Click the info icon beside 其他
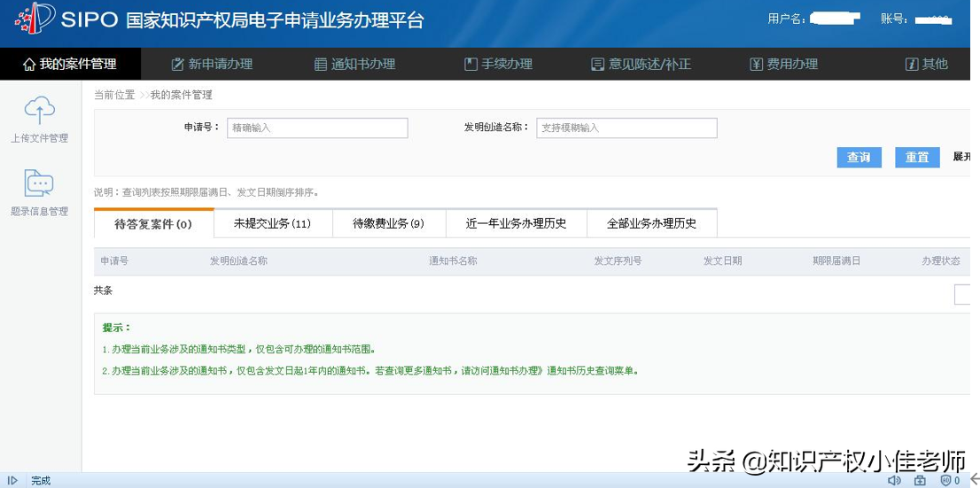 pyautogui.click(x=911, y=64)
